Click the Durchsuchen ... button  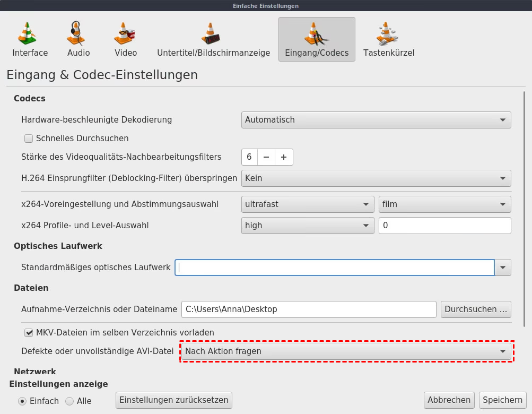pyautogui.click(x=476, y=309)
